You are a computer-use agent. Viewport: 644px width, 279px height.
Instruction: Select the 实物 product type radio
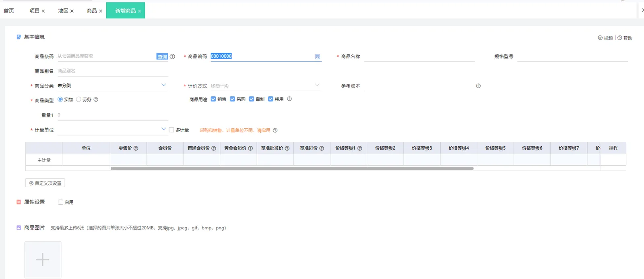[x=60, y=99]
